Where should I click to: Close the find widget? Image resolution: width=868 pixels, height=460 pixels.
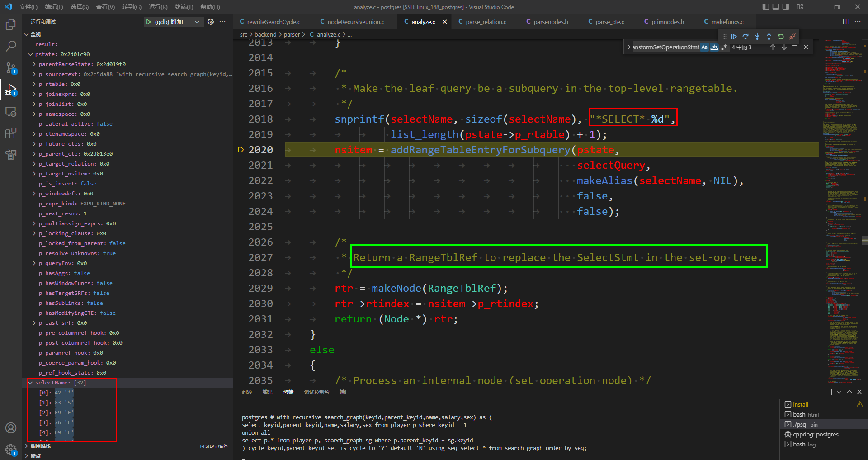pos(806,47)
